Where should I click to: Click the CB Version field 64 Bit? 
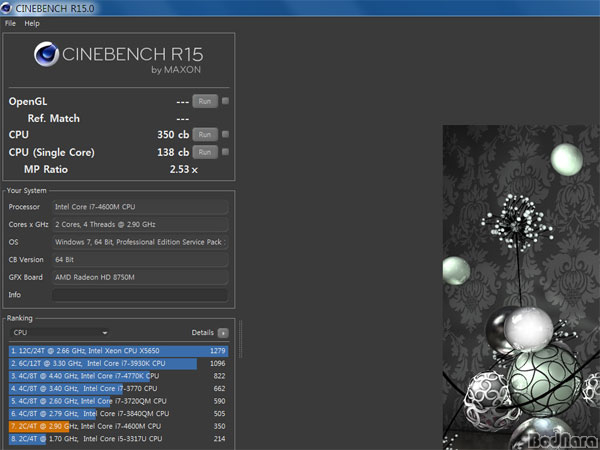pyautogui.click(x=140, y=260)
